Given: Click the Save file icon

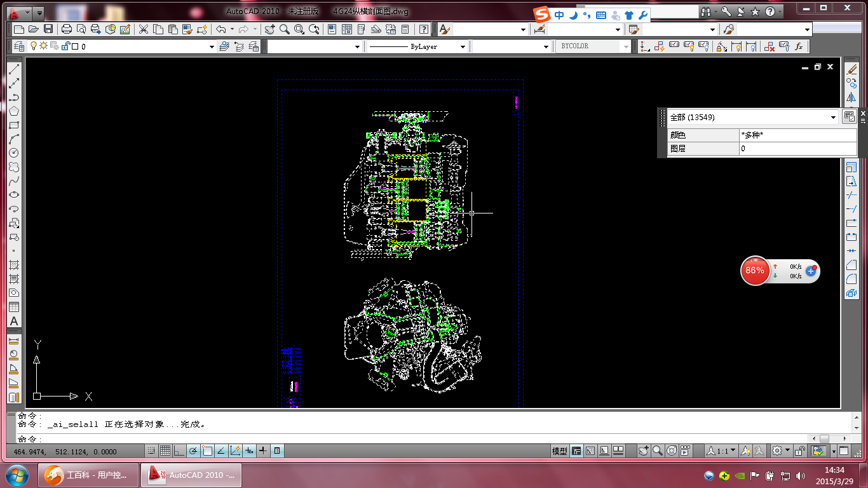Looking at the screenshot, I should click(x=48, y=29).
